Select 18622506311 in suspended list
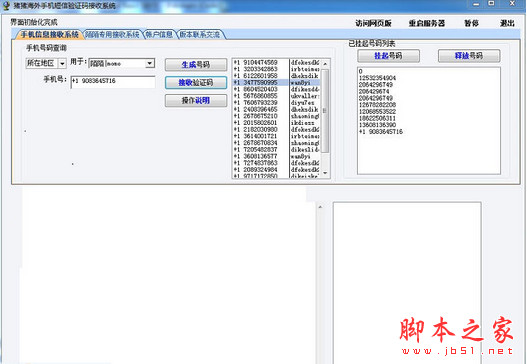The image size is (527, 364). coord(377,118)
